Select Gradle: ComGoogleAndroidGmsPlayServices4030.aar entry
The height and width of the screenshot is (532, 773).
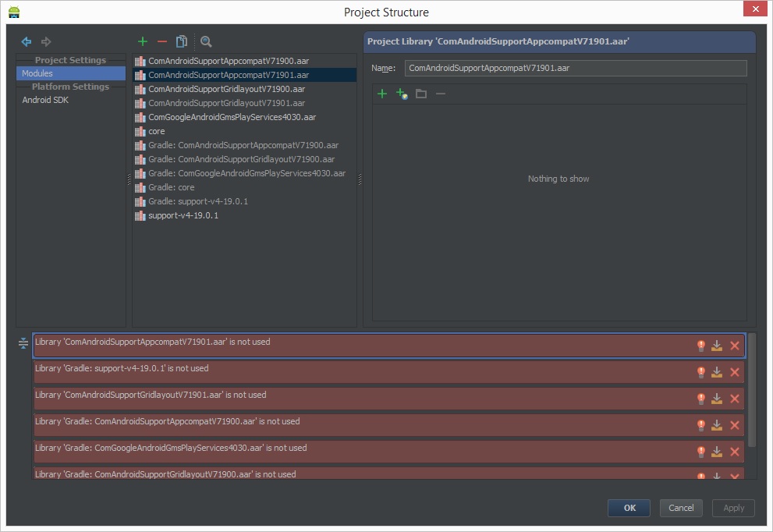[x=244, y=173]
